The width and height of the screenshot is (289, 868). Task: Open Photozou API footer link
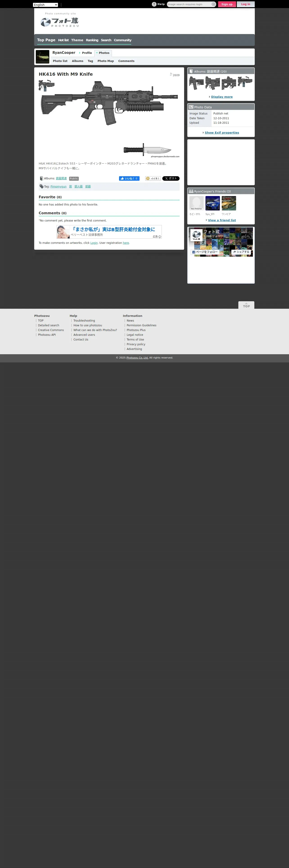pos(47,335)
